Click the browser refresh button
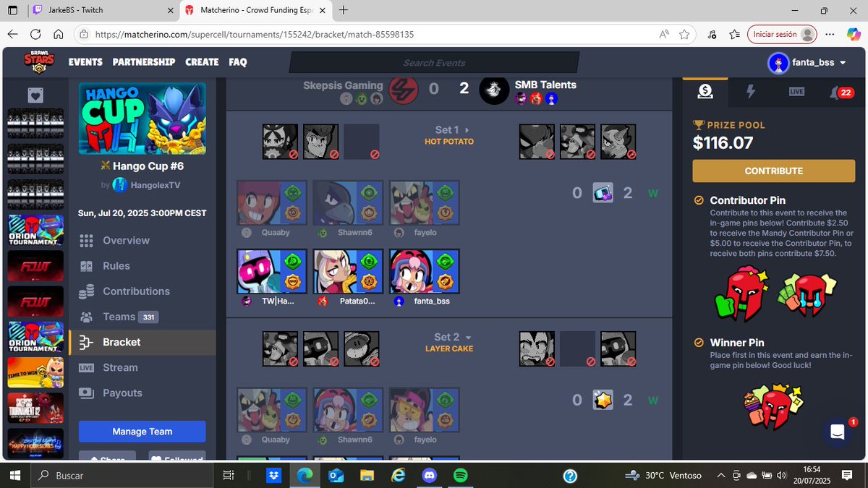Viewport: 868px width, 488px height. (35, 34)
